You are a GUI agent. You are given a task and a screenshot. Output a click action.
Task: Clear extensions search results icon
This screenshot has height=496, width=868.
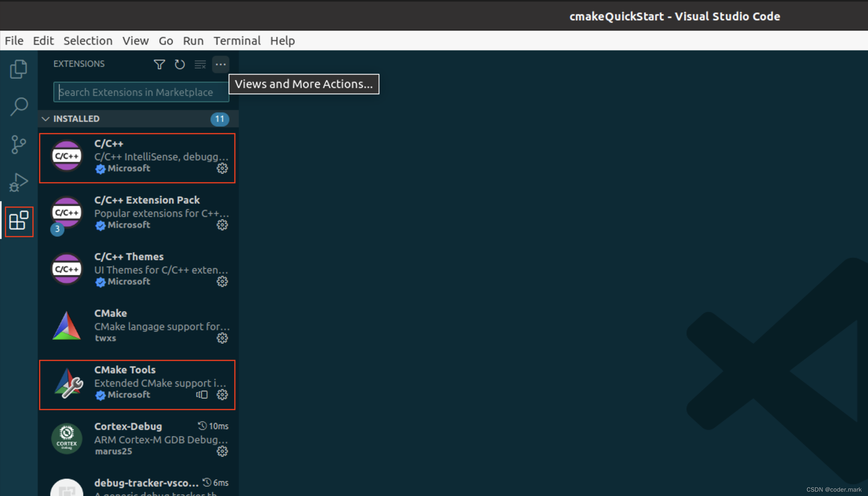(x=200, y=64)
